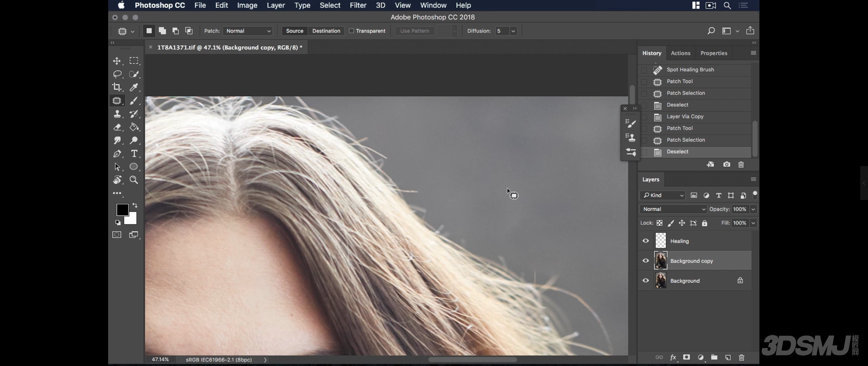Viewport: 868px width, 366px height.
Task: Select the Quick Selection tool
Action: [134, 74]
